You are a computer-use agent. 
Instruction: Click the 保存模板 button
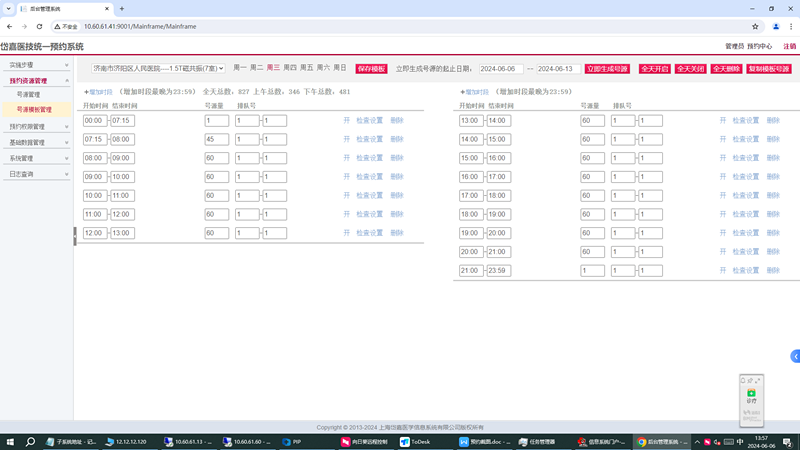tap(371, 69)
